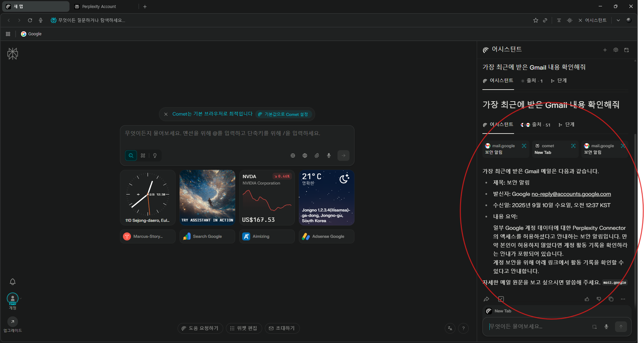This screenshot has width=644, height=343.
Task: Expand the account chevron next to avatar
Action: (x=21, y=298)
